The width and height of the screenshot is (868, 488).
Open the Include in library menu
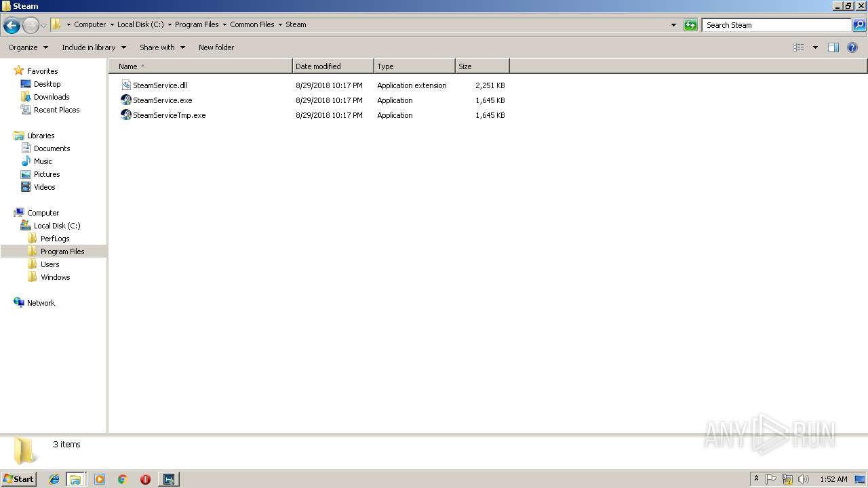click(x=94, y=47)
